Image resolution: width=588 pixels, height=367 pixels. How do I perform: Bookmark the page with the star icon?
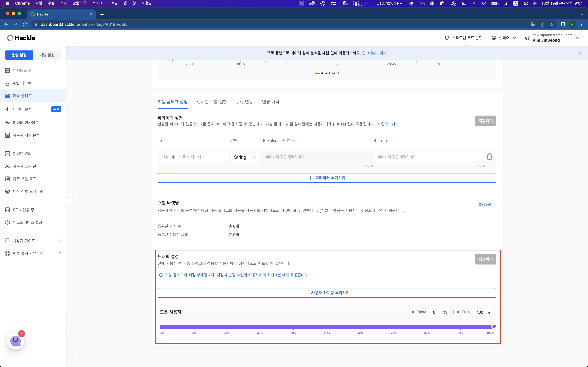[x=552, y=25]
